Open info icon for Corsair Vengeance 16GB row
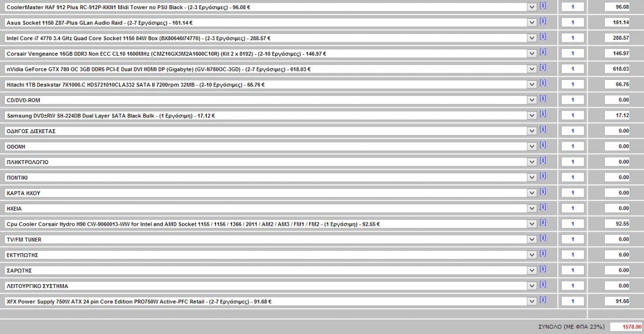The height and width of the screenshot is (334, 644). (543, 53)
